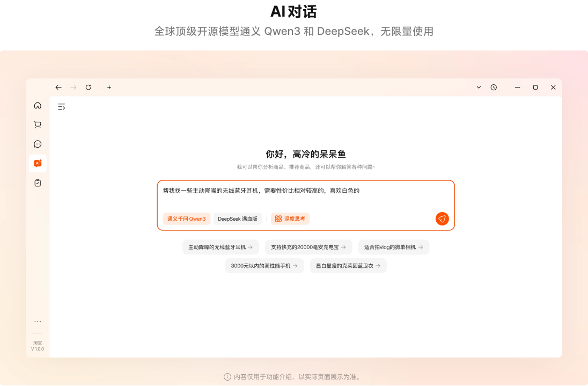588x386 pixels.
Task: Choose suggestion 支持快充的20000毫安充电宝
Action: pyautogui.click(x=308, y=247)
